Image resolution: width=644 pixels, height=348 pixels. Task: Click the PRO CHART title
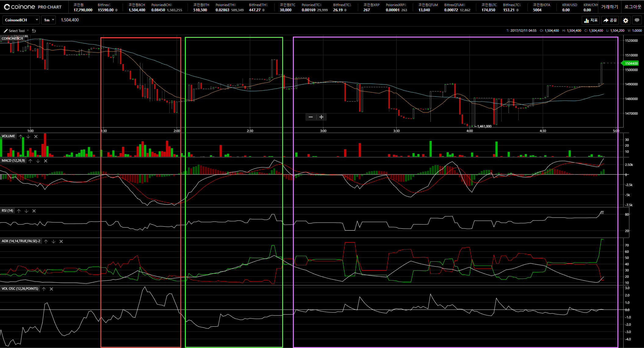50,7
